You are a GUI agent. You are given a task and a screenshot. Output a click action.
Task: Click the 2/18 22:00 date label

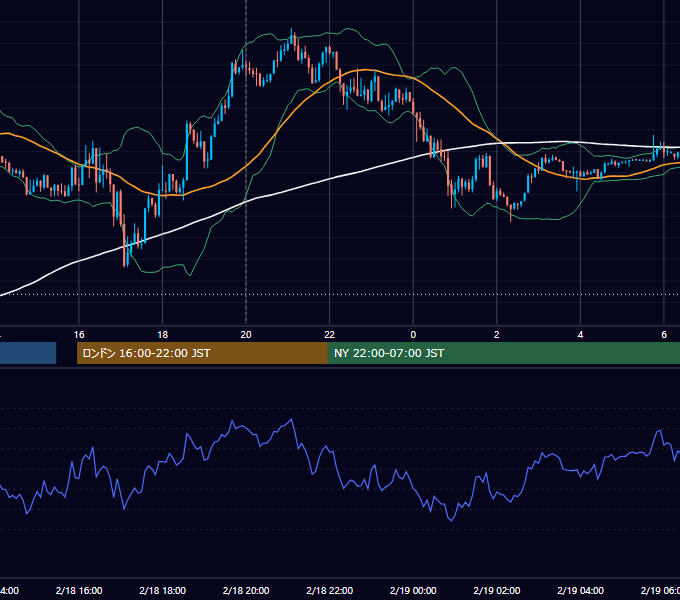tap(330, 590)
